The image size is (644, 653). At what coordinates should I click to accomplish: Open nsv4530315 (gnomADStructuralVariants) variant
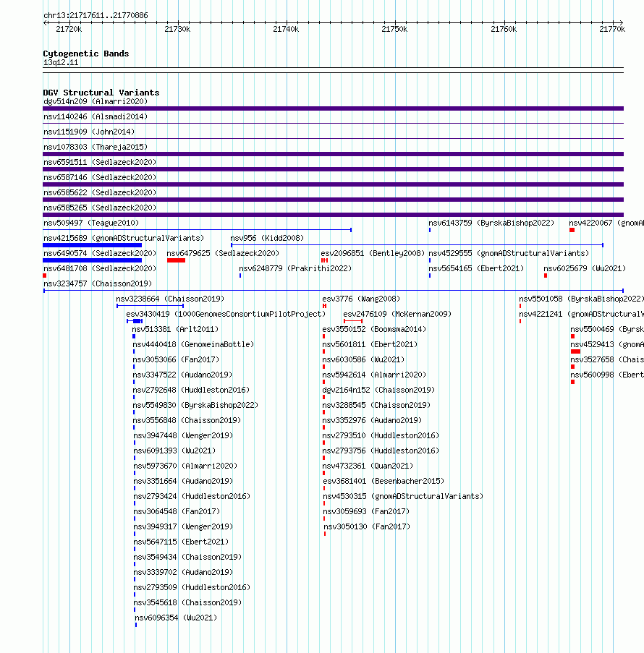(404, 496)
